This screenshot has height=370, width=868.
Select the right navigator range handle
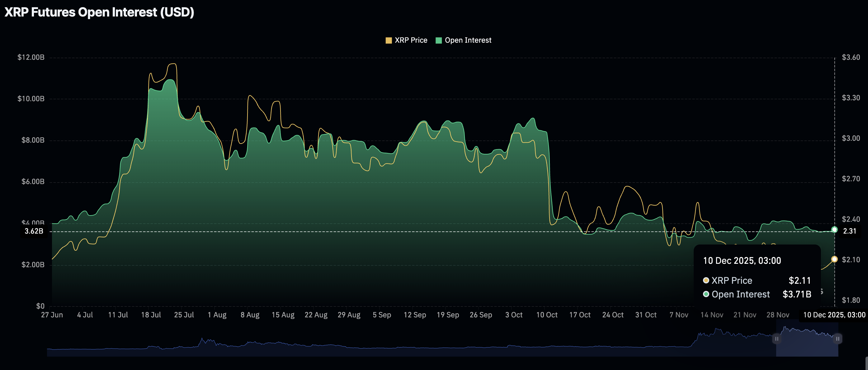click(x=838, y=339)
